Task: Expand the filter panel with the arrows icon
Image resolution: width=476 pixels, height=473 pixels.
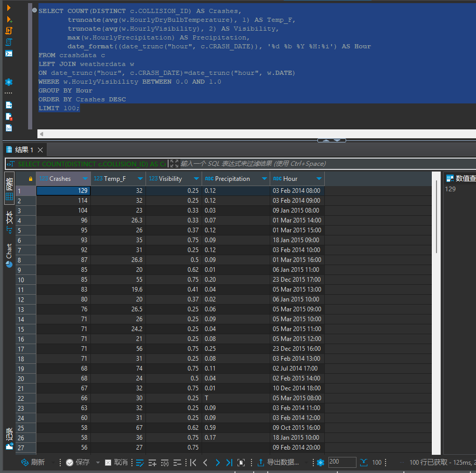Action: 174,164
